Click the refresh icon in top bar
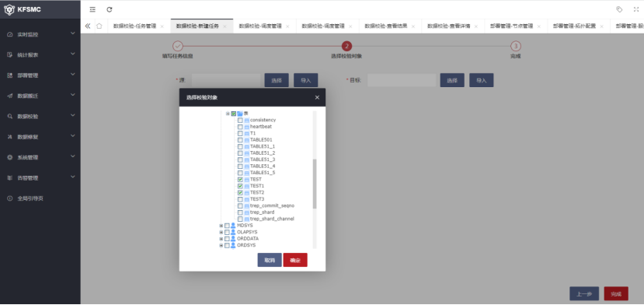This screenshot has height=305, width=644. pos(110,9)
